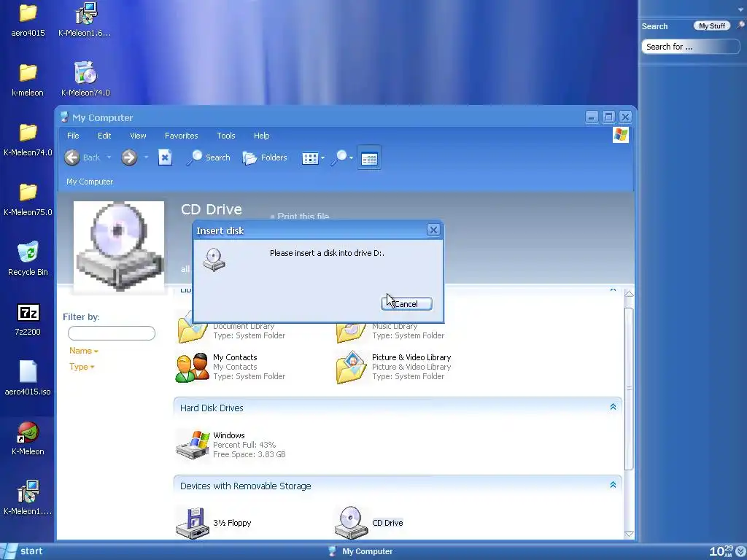Click the magnifier zoom toolbar icon
The width and height of the screenshot is (747, 560).
point(340,157)
